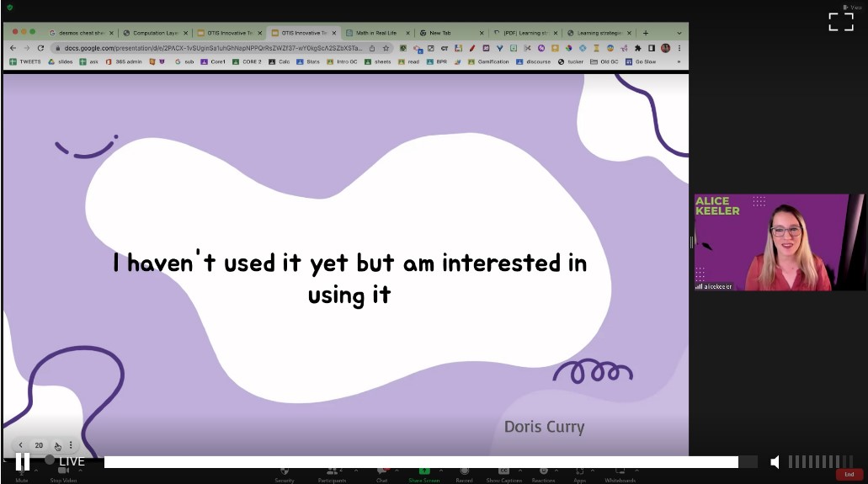This screenshot has width=868, height=484.
Task: Open the sub bookmark
Action: click(x=184, y=62)
